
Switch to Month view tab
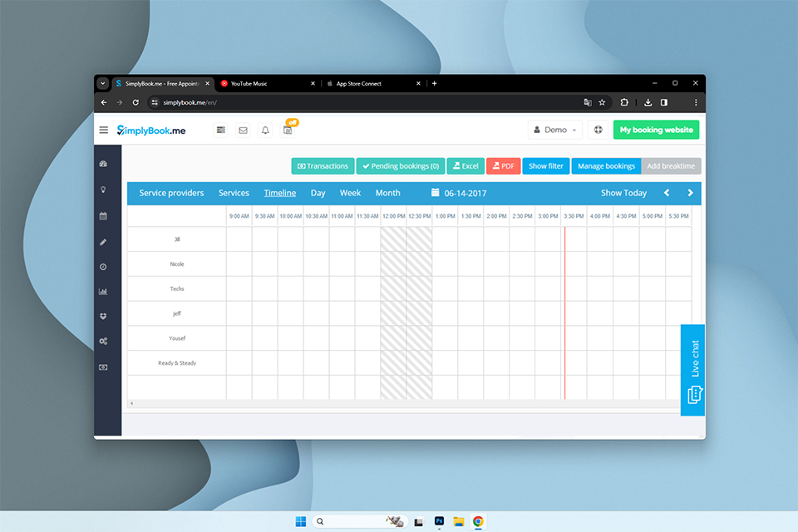(388, 193)
